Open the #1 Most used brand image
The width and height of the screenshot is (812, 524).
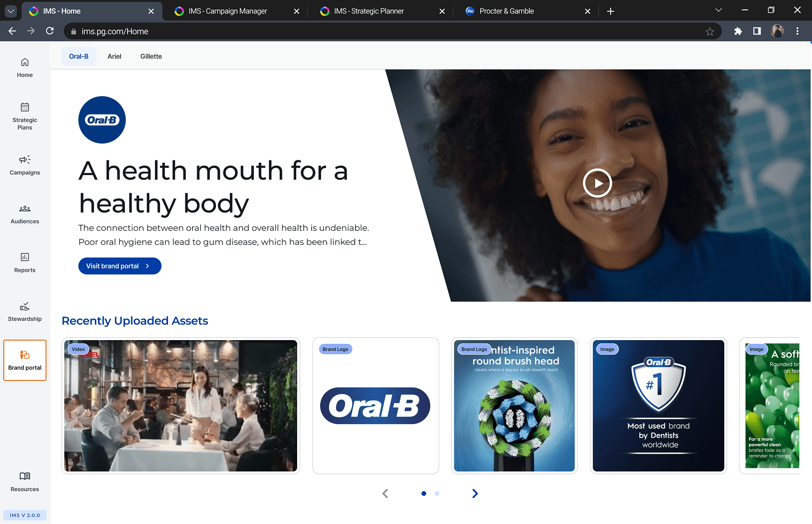[659, 406]
